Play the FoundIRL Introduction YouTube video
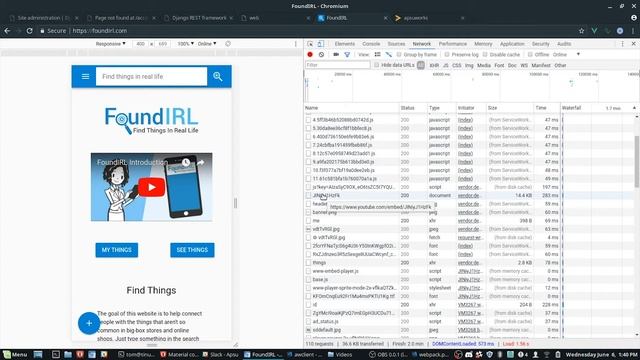This screenshot has height=360, width=640. point(151,187)
